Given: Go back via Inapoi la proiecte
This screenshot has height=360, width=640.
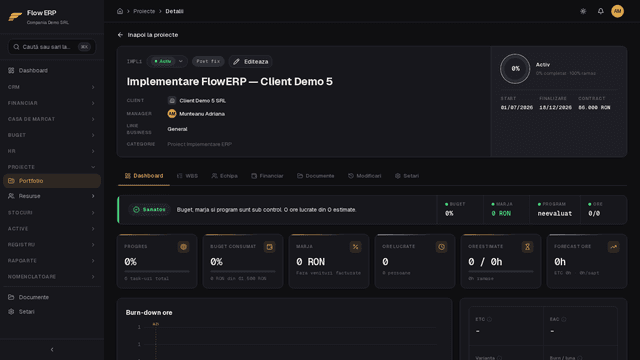Looking at the screenshot, I should point(148,35).
